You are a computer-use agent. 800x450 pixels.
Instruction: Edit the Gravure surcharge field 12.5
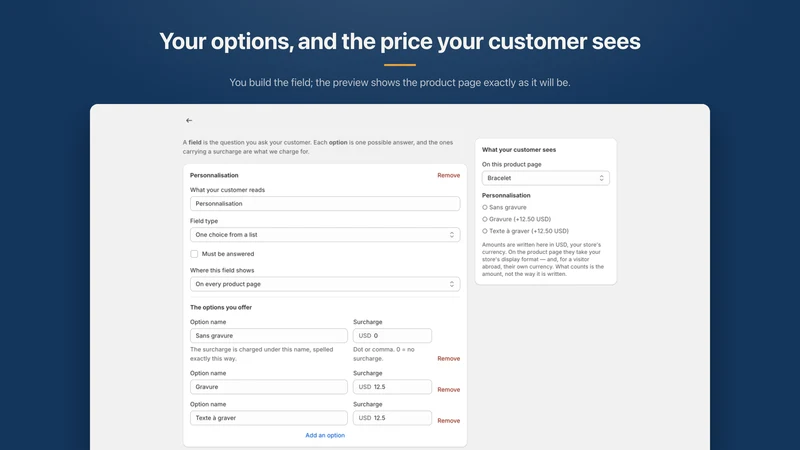coord(392,387)
